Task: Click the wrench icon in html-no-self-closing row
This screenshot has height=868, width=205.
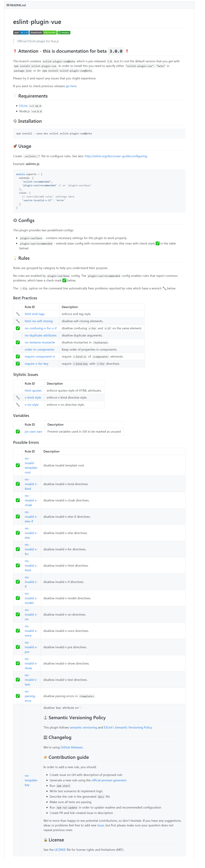Action: click(18, 321)
